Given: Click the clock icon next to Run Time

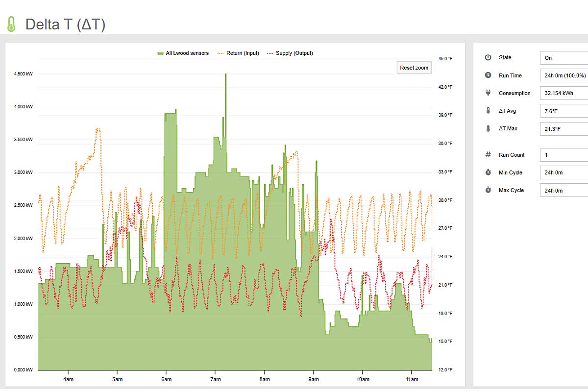Looking at the screenshot, I should [x=488, y=75].
